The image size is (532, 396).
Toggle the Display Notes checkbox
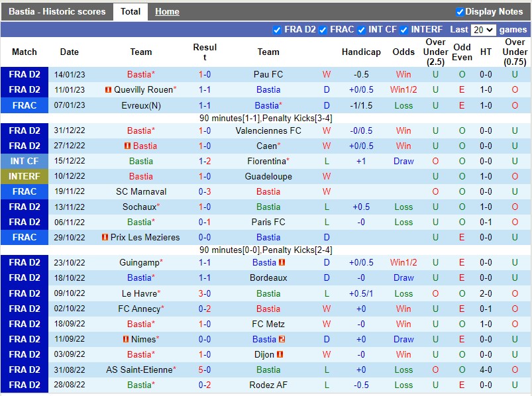pyautogui.click(x=460, y=12)
